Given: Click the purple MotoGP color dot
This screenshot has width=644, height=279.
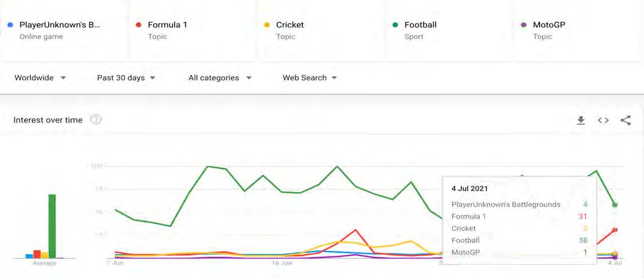Looking at the screenshot, I should click(x=523, y=25).
